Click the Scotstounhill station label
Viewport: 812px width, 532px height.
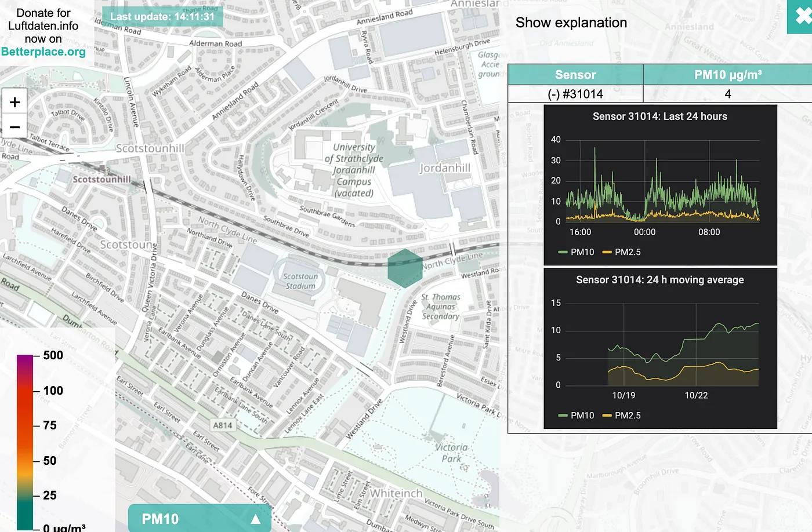(x=101, y=179)
